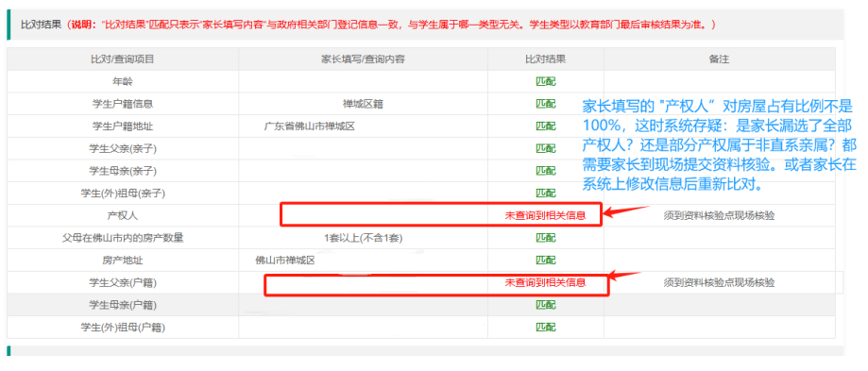Click the 房产地址 row label
The image size is (868, 371).
point(123,261)
